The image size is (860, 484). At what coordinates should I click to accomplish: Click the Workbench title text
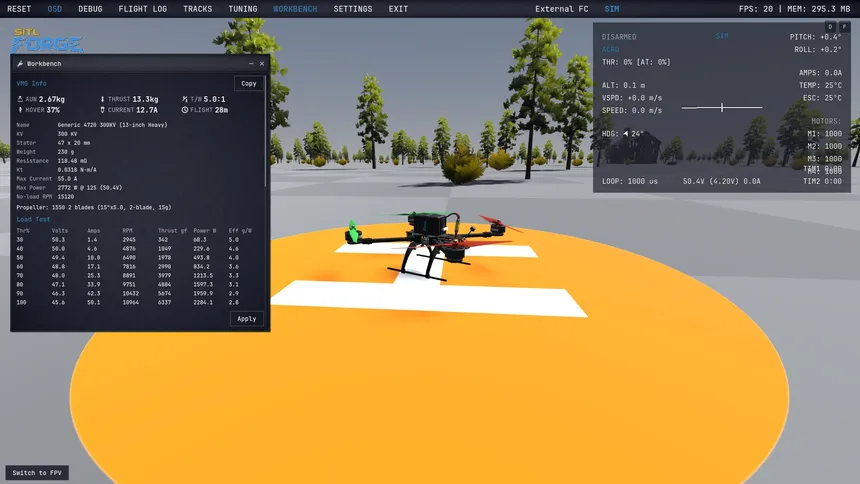44,64
